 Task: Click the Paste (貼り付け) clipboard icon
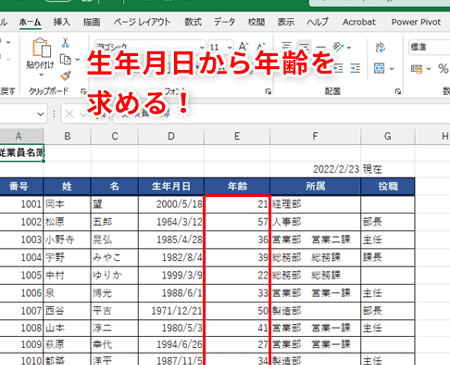point(41,48)
